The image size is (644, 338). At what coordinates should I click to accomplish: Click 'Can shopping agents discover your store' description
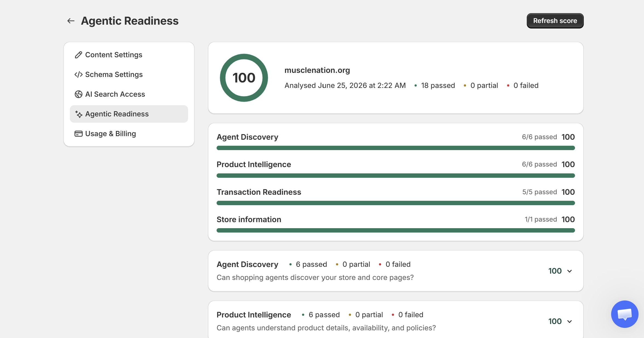coord(315,277)
